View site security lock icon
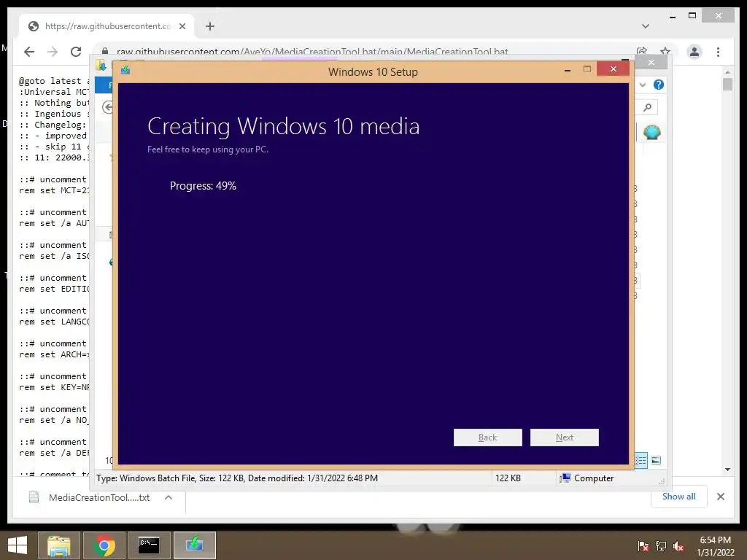 click(105, 52)
